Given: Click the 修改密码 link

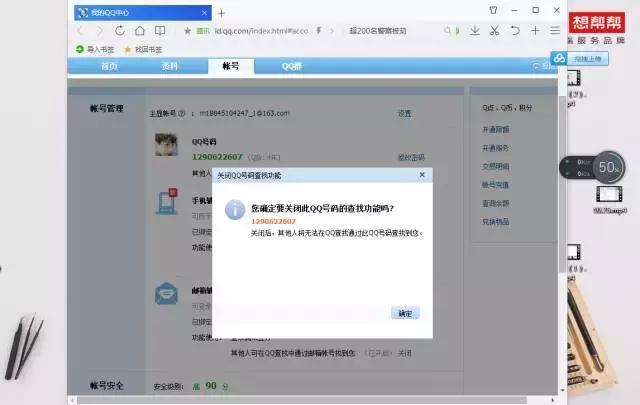Looking at the screenshot, I should (411, 157).
